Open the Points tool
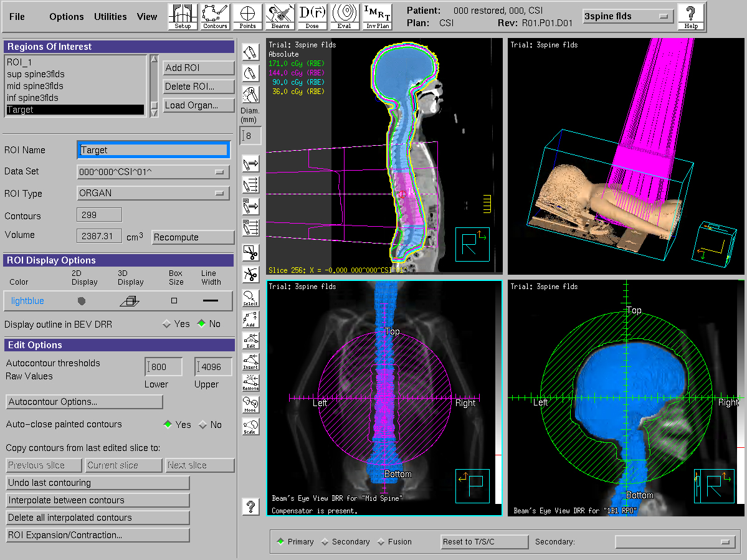This screenshot has height=560, width=747. pyautogui.click(x=247, y=17)
